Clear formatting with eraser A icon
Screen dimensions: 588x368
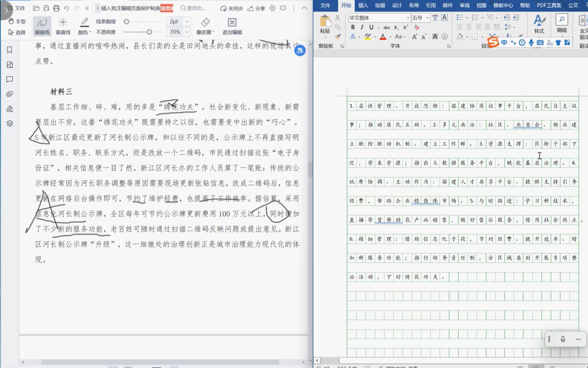click(417, 27)
